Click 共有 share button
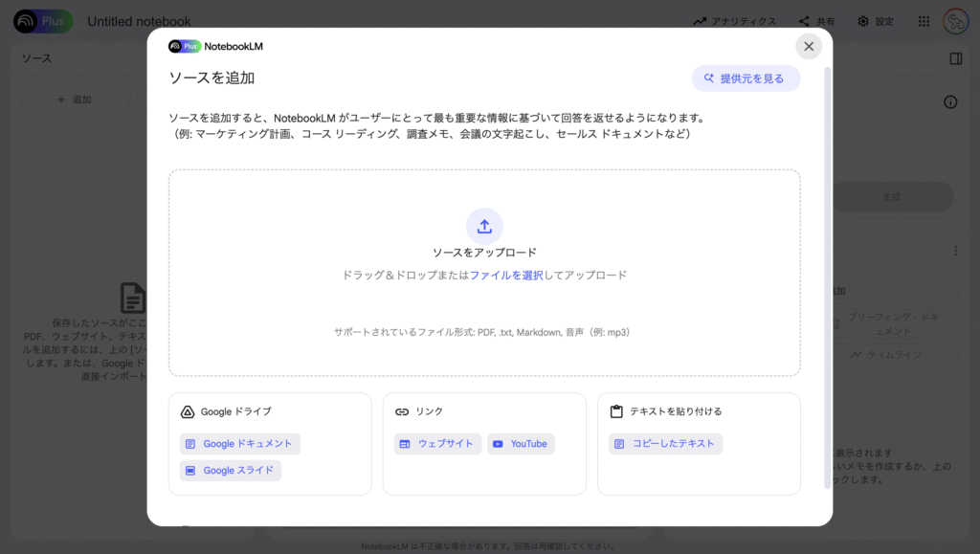980x554 pixels. (x=816, y=21)
